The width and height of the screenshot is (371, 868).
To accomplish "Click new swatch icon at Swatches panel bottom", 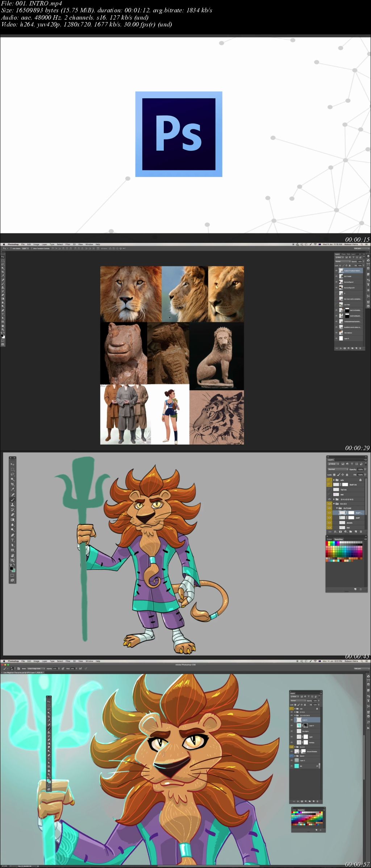I will click(x=355, y=589).
